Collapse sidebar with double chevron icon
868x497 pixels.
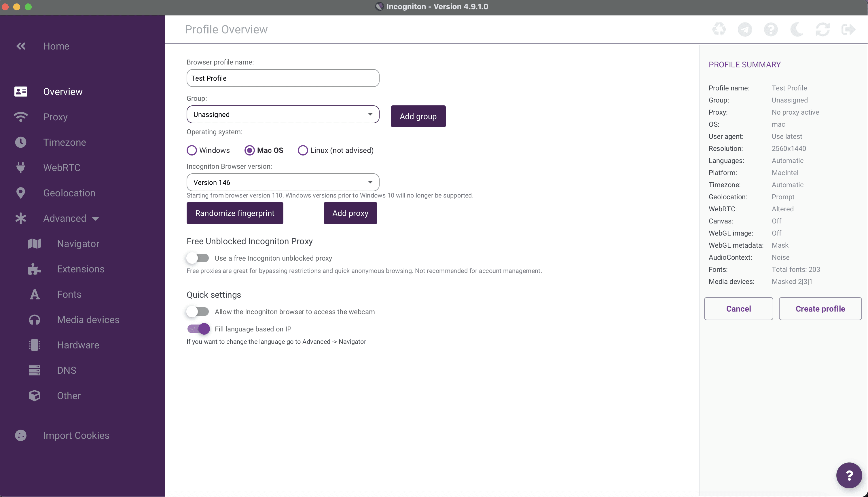point(21,46)
